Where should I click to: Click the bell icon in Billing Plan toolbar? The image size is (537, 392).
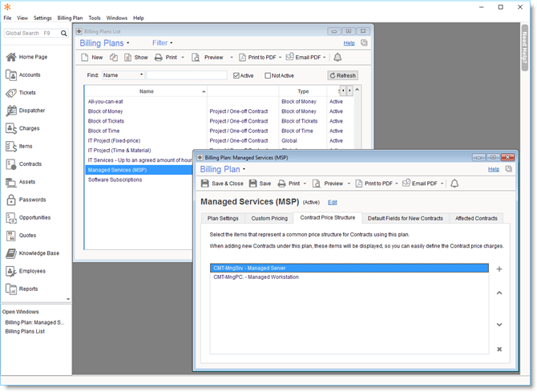tap(454, 184)
